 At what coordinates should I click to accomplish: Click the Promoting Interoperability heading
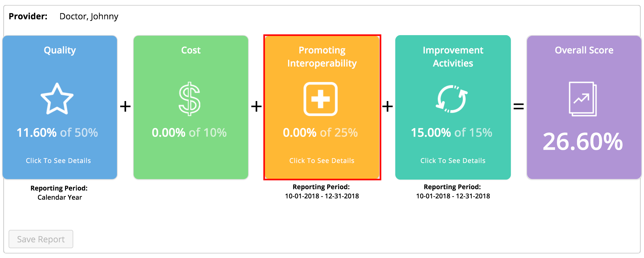(x=322, y=57)
